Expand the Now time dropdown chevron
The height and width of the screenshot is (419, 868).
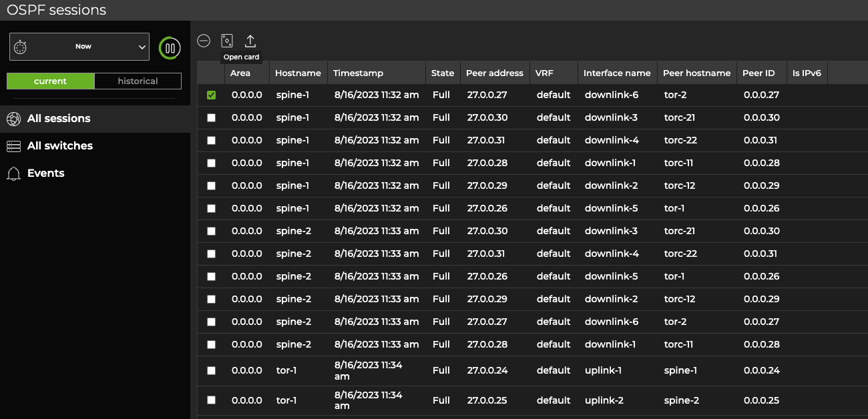(x=142, y=47)
